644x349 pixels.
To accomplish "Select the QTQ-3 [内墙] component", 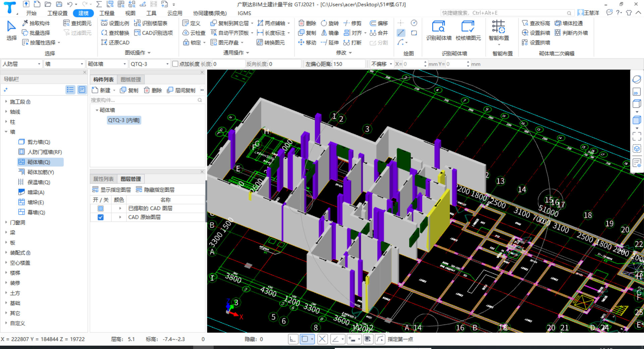I will pos(124,120).
